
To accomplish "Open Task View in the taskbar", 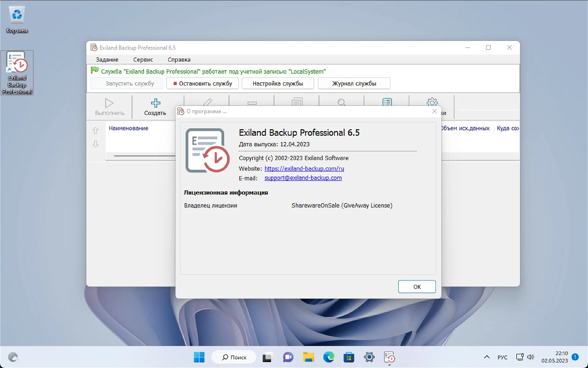I will (x=267, y=357).
